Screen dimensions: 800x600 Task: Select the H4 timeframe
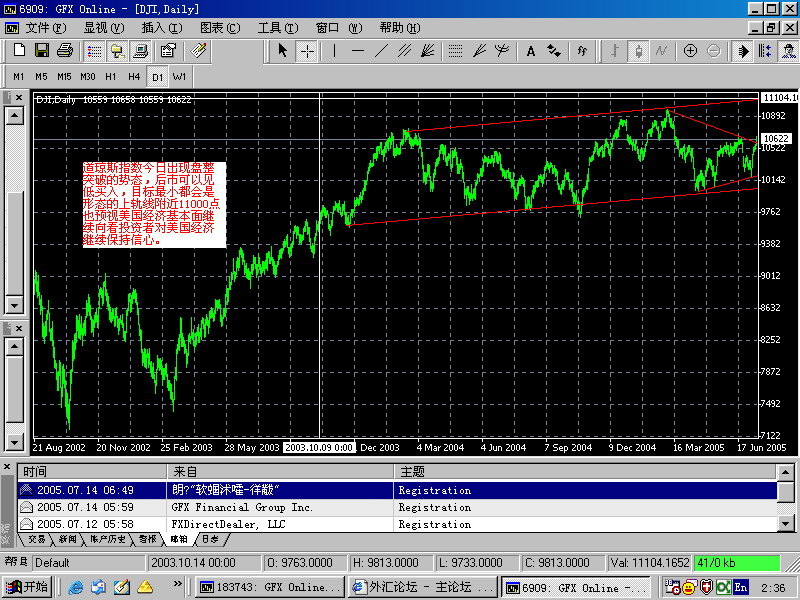tap(134, 77)
